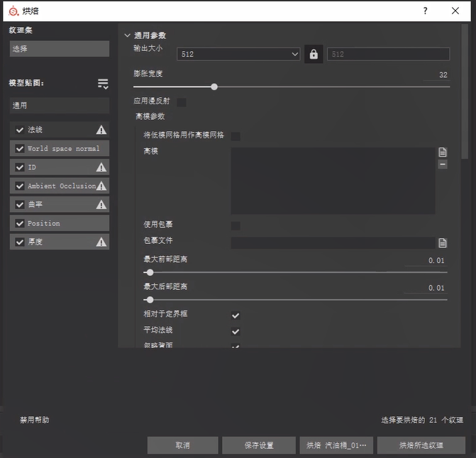The width and height of the screenshot is (476, 458).
Task: Enable the 应用漫反射 checkbox
Action: coord(182,102)
